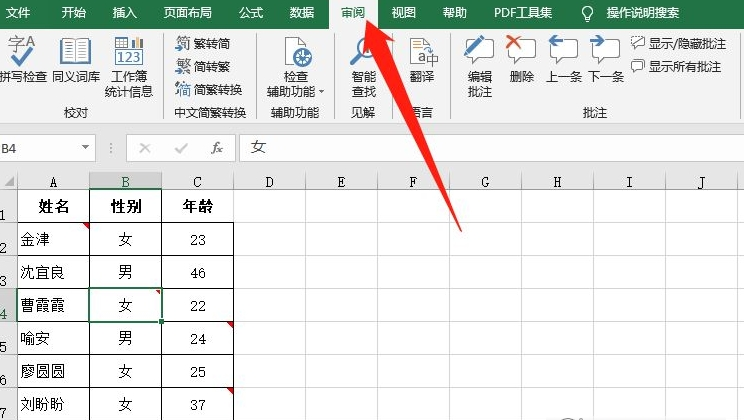Open the 文件 tab

(18, 13)
